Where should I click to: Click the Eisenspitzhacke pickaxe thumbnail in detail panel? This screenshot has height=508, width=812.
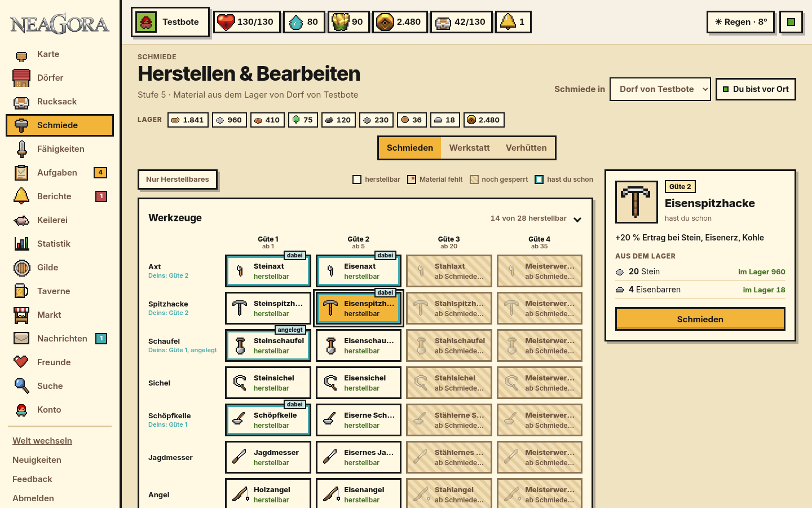pyautogui.click(x=637, y=202)
